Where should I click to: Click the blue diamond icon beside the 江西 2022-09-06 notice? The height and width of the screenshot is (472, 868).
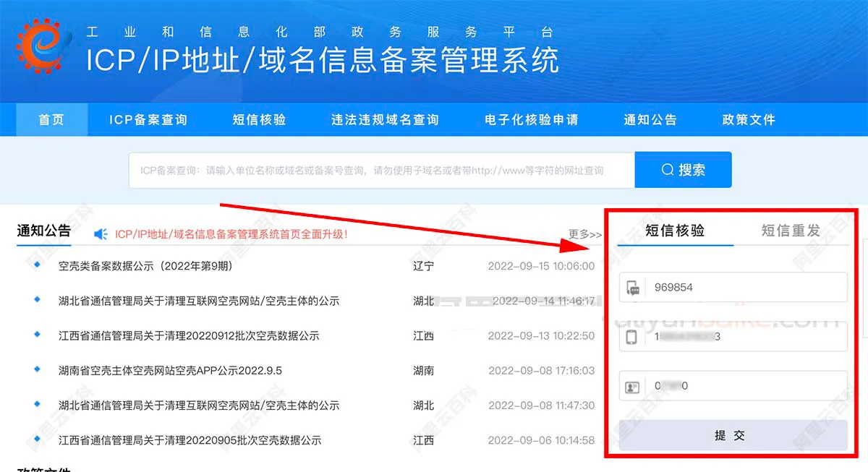(35, 440)
